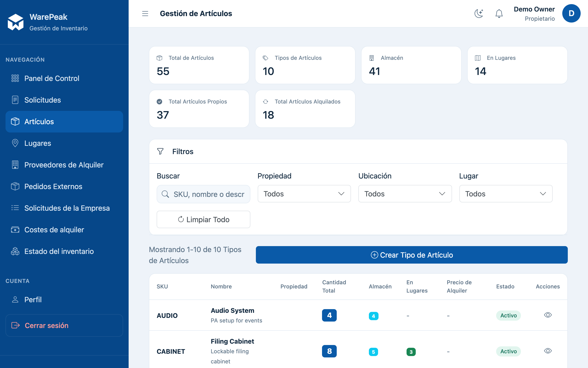Viewport: 588px width, 368px height.
Task: Click the Lugares pin icon
Action: point(15,143)
